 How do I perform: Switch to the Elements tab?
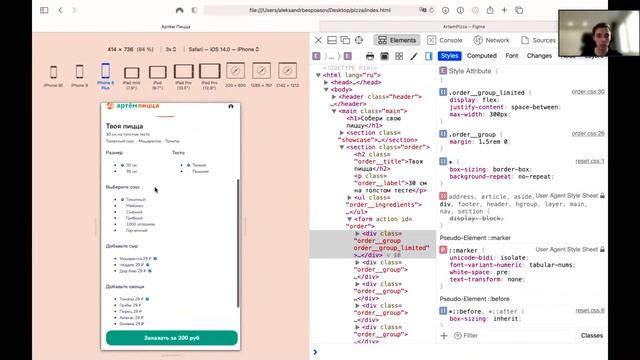click(x=397, y=40)
